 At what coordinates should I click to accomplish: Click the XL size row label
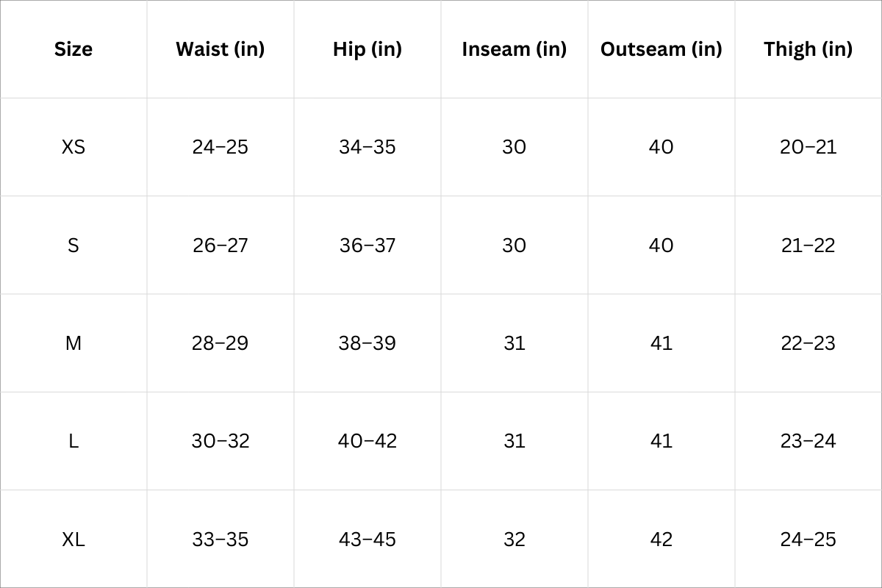pyautogui.click(x=73, y=539)
